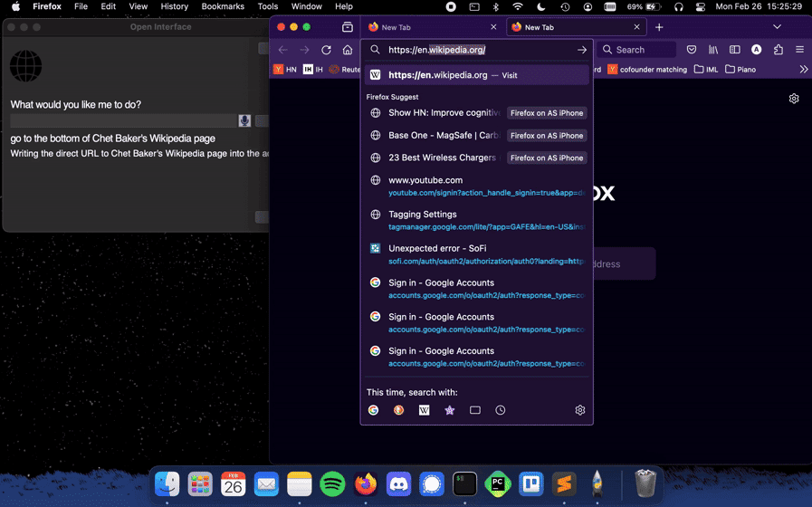
Task: Open the Tools menu
Action: pos(268,6)
